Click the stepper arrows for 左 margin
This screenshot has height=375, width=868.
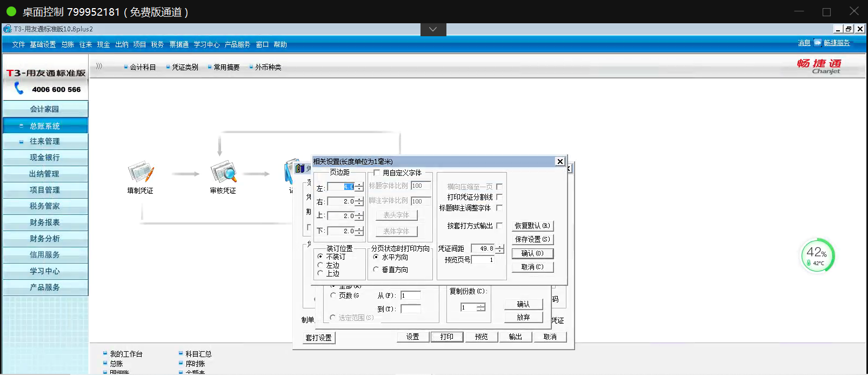359,187
